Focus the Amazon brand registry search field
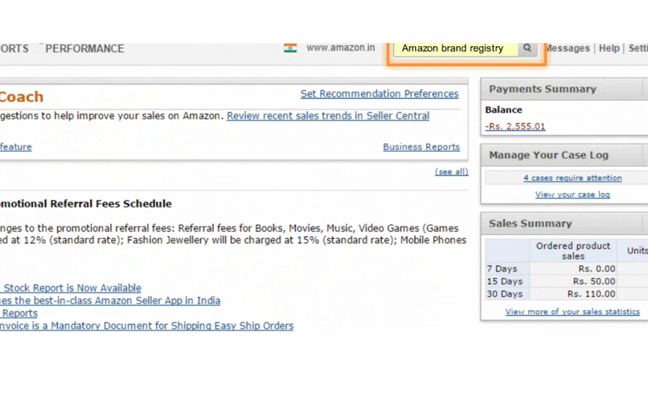The height and width of the screenshot is (400, 648). pos(455,48)
